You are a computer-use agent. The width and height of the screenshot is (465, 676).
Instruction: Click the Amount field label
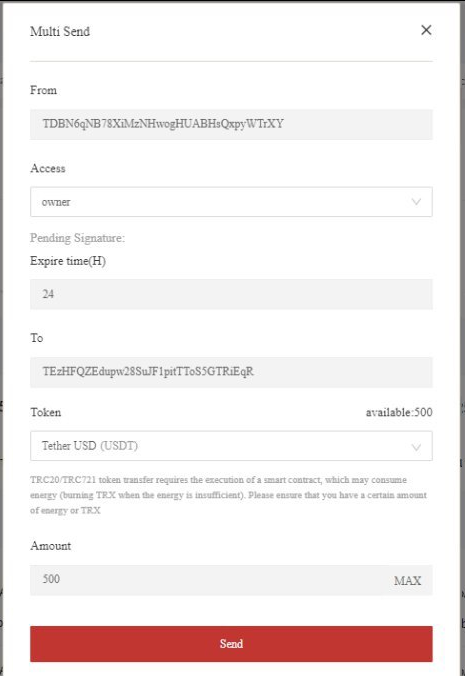(50, 546)
